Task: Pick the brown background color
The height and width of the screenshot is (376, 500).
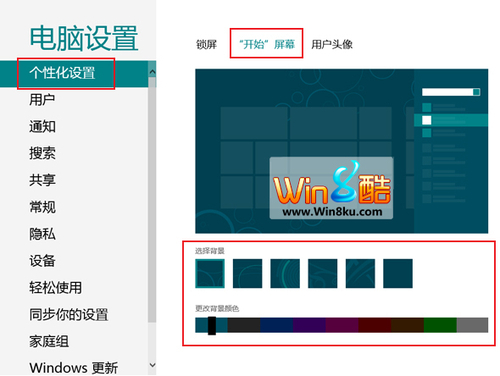Action: pyautogui.click(x=407, y=325)
